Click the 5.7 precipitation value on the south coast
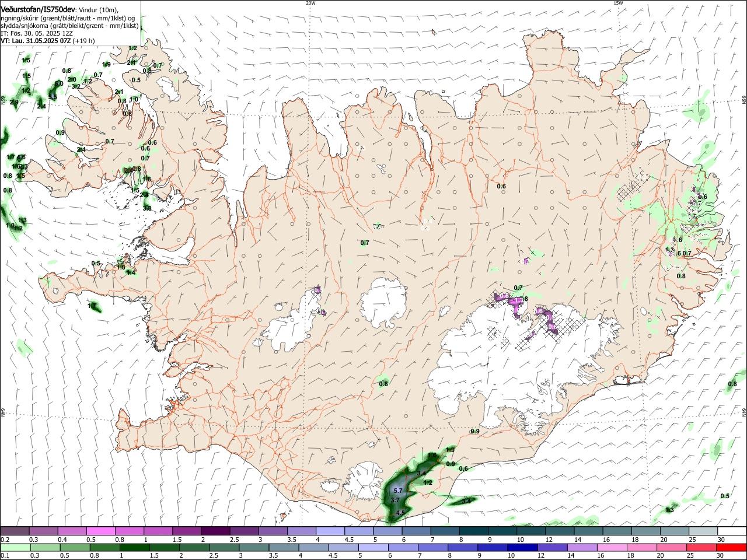This screenshot has width=747, height=560. coord(399,491)
